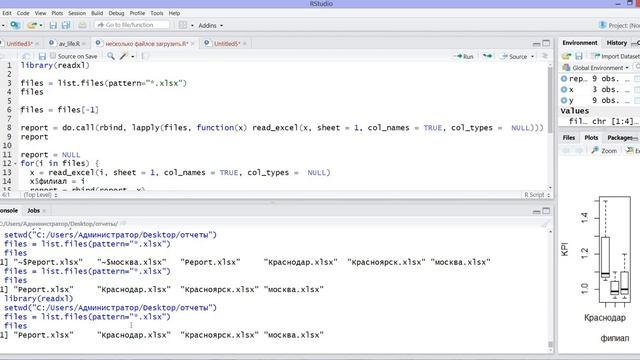Click the show in new window icon in editor toolbar
640x360 pixels.
[x=26, y=56]
